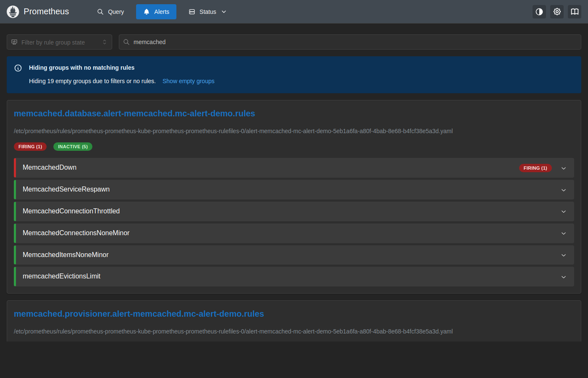Image resolution: width=588 pixels, height=378 pixels.
Task: Expand the memcachedEvictionsLimit rule chevron
Action: 564,277
